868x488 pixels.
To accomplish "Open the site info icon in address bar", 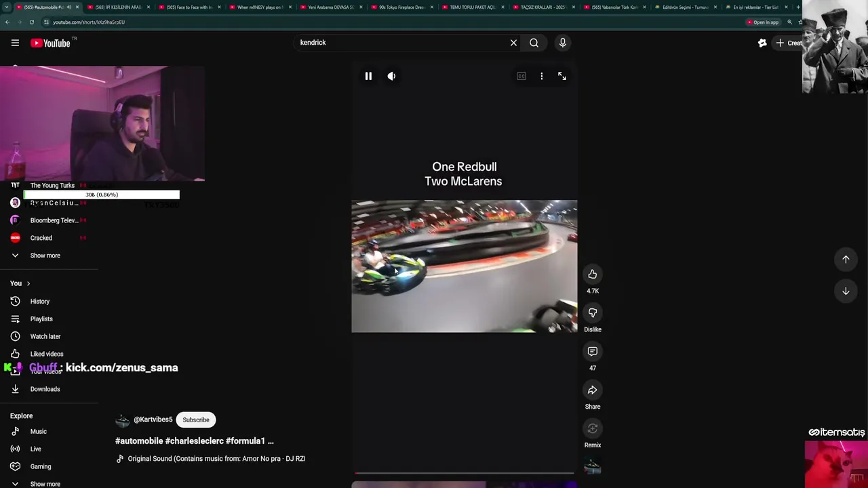I will coord(46,22).
